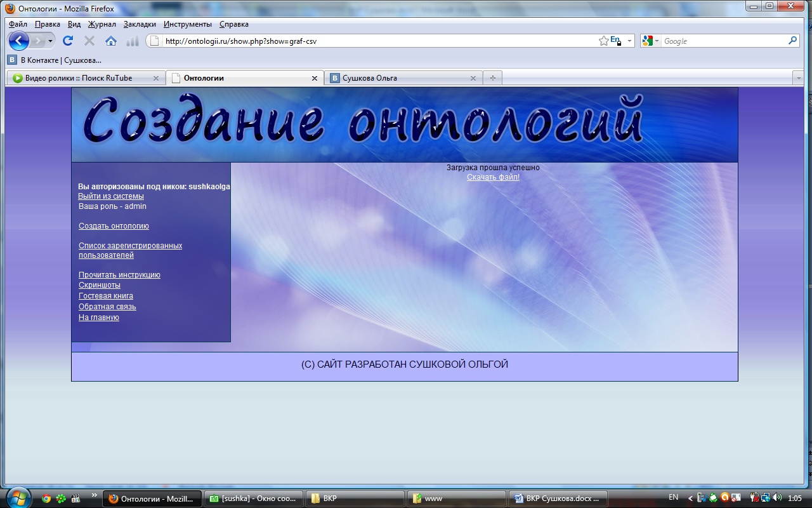The image size is (812, 508).
Task: Open the В Контакте bookmark in bookmarks toolbar
Action: [x=55, y=60]
